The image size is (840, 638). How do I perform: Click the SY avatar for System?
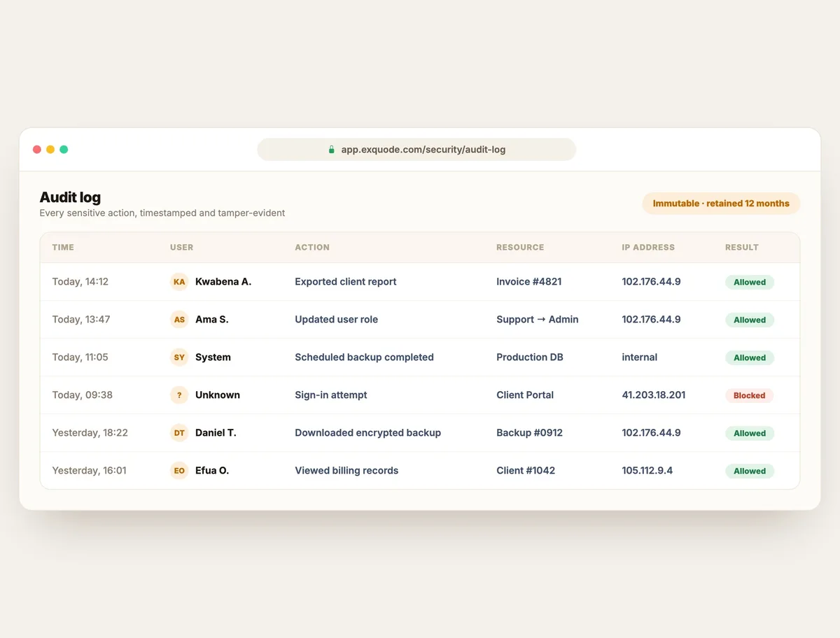pos(179,357)
